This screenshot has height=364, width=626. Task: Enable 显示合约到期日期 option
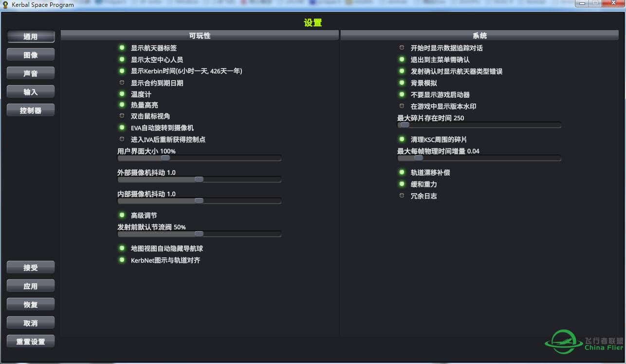[122, 83]
